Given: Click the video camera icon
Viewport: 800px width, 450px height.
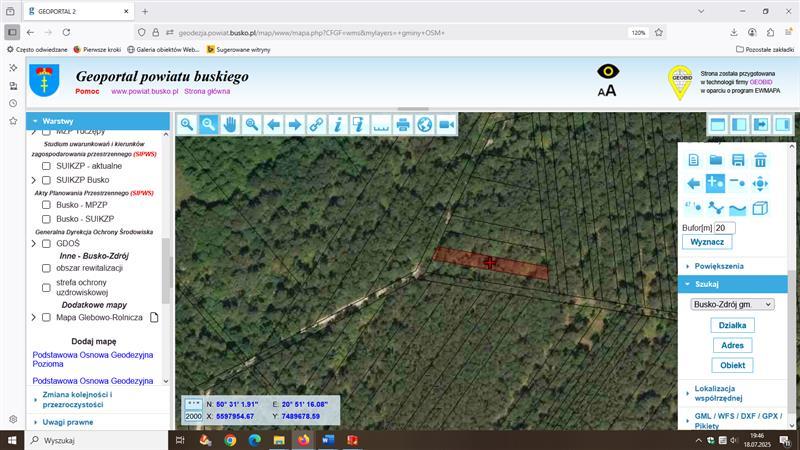Looking at the screenshot, I should (446, 124).
